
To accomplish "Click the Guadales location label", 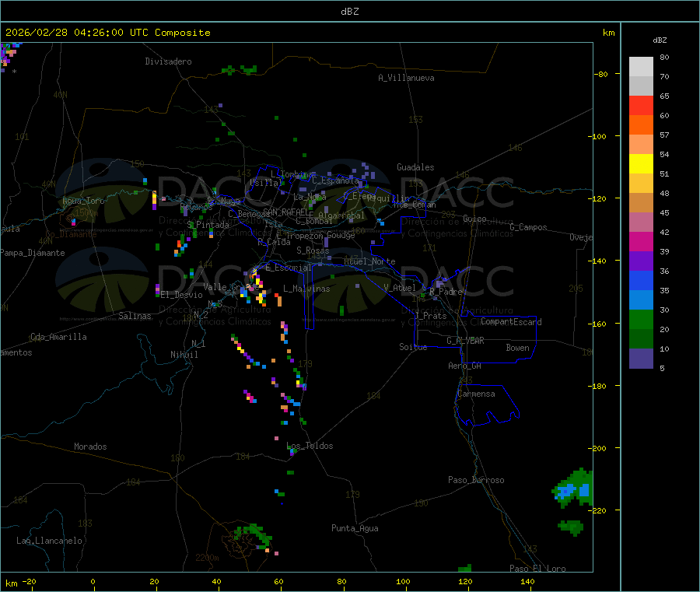I will 415,167.
